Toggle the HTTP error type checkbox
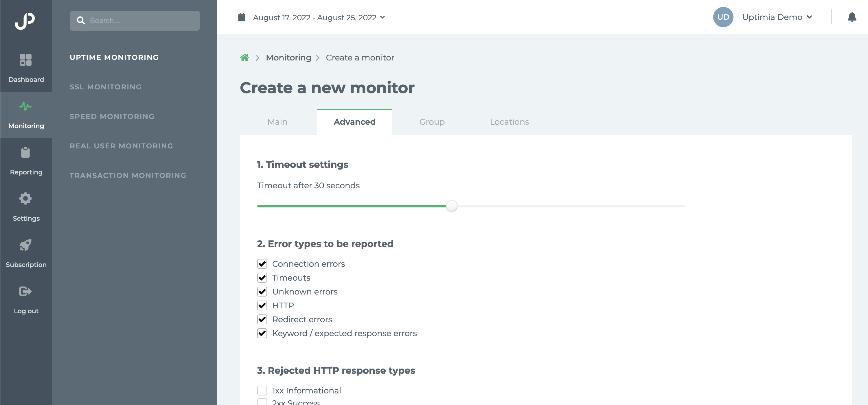 pos(262,305)
